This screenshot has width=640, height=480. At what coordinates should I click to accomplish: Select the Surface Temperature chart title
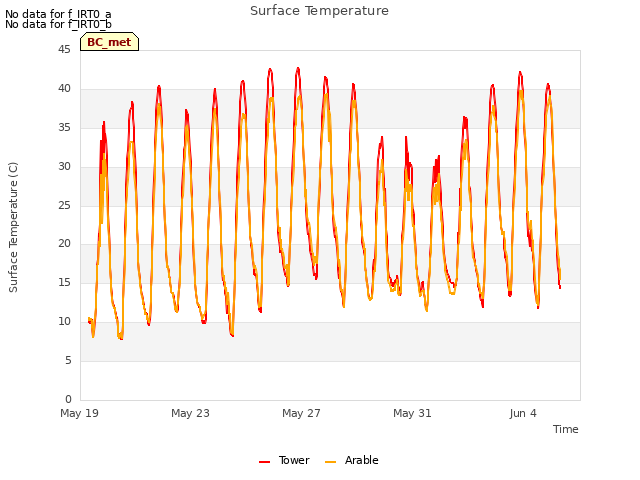[319, 11]
